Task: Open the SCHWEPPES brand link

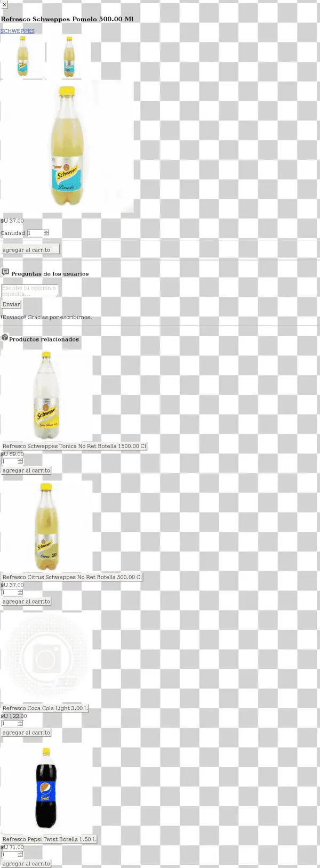Action: coord(18,31)
